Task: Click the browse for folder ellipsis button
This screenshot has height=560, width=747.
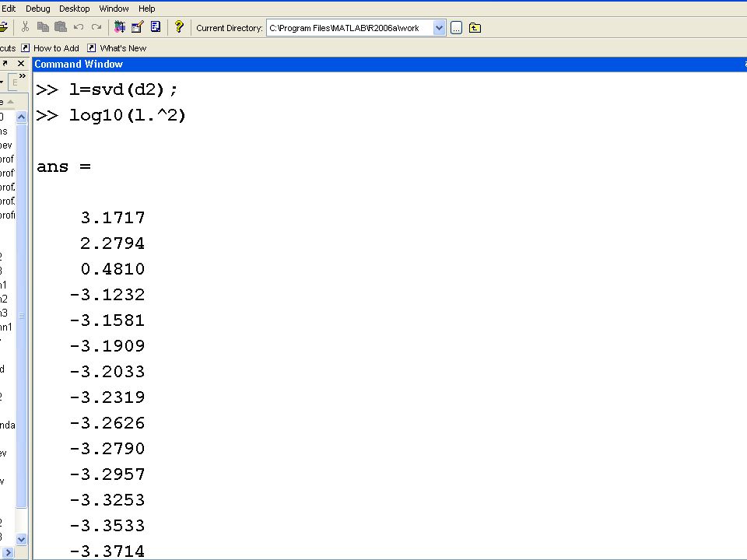Action: pyautogui.click(x=456, y=28)
